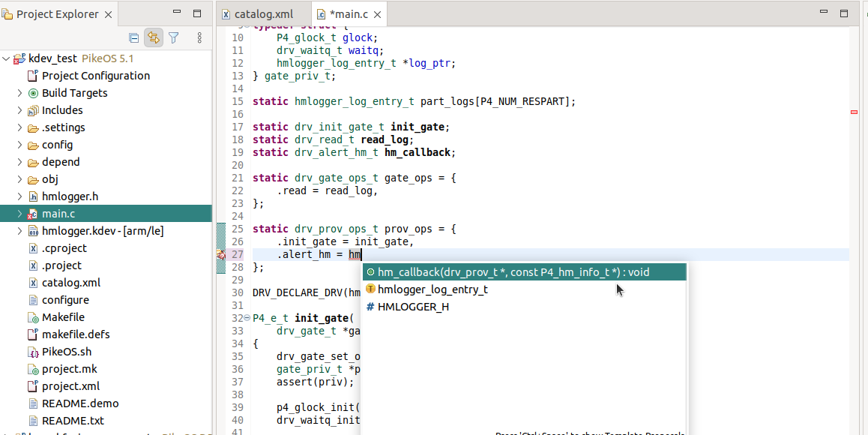Click the hmlogger.kdev binary file icon
The width and height of the screenshot is (868, 435).
tap(33, 231)
